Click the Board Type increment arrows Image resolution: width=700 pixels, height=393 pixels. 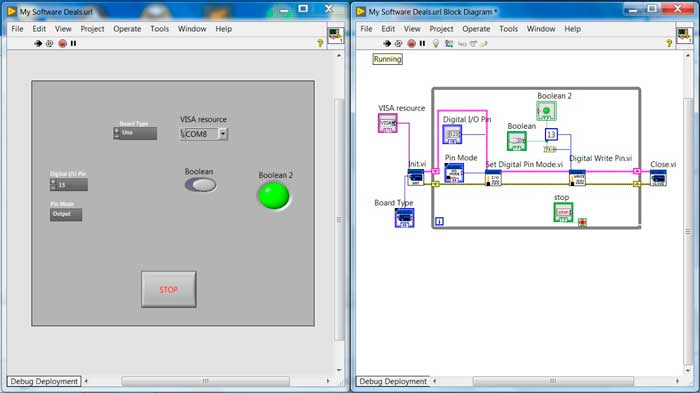pos(117,133)
